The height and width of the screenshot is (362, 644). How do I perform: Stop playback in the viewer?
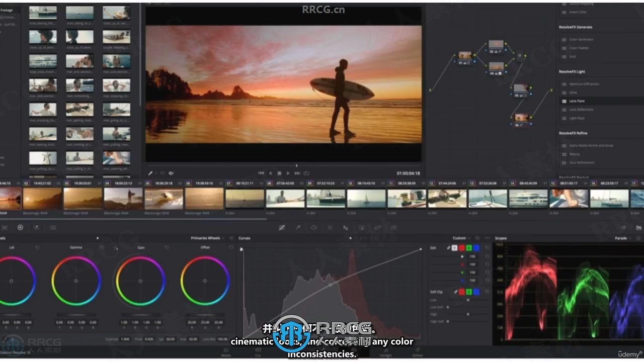pyautogui.click(x=279, y=173)
